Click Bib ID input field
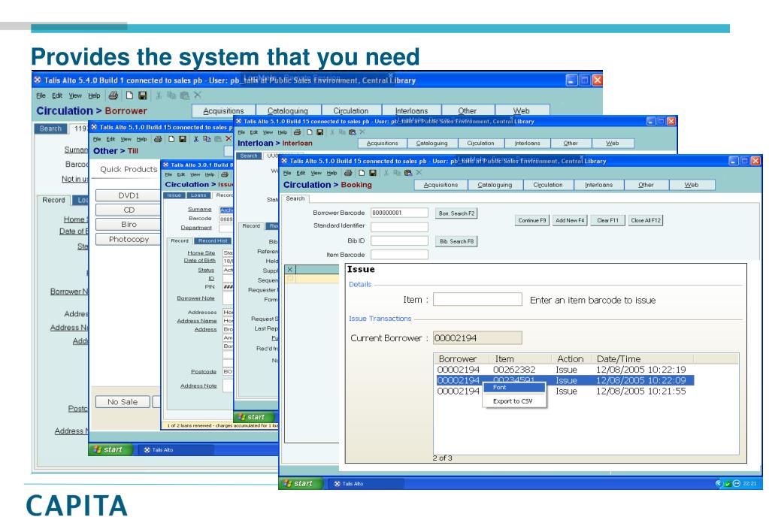Image resolution: width=769 pixels, height=532 pixels. tap(399, 240)
